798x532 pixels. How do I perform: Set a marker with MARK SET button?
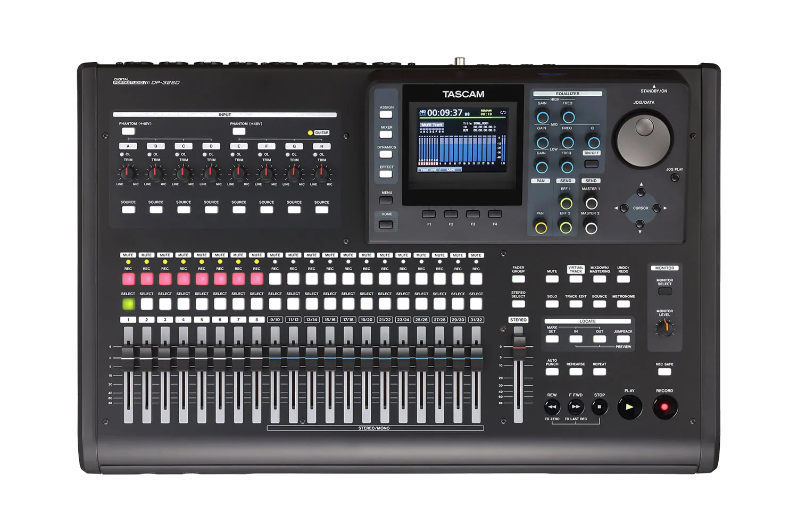[x=552, y=339]
